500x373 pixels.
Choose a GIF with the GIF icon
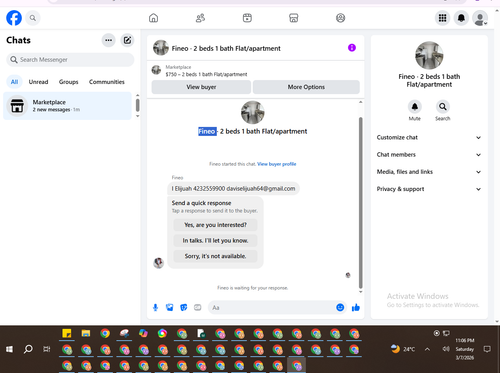pyautogui.click(x=198, y=307)
